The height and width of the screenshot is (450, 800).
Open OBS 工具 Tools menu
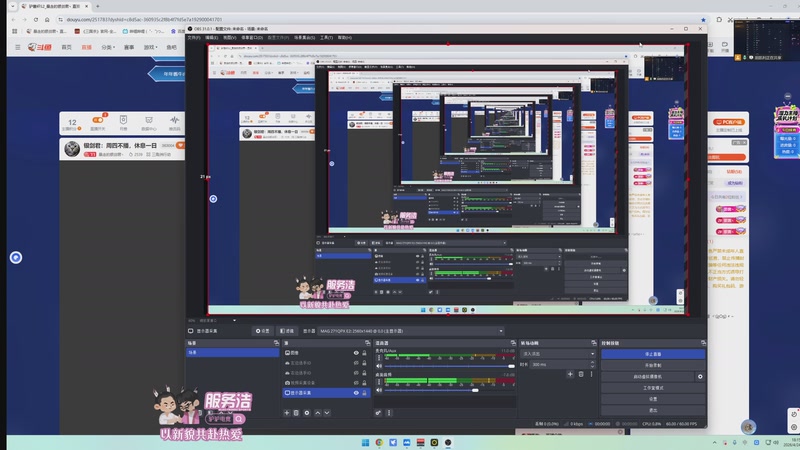point(327,37)
